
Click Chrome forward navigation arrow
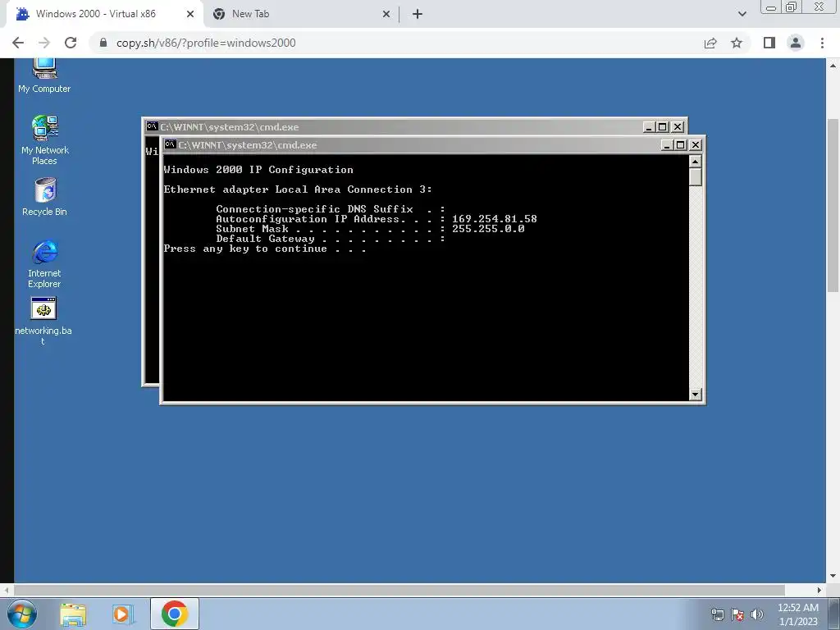click(x=44, y=43)
